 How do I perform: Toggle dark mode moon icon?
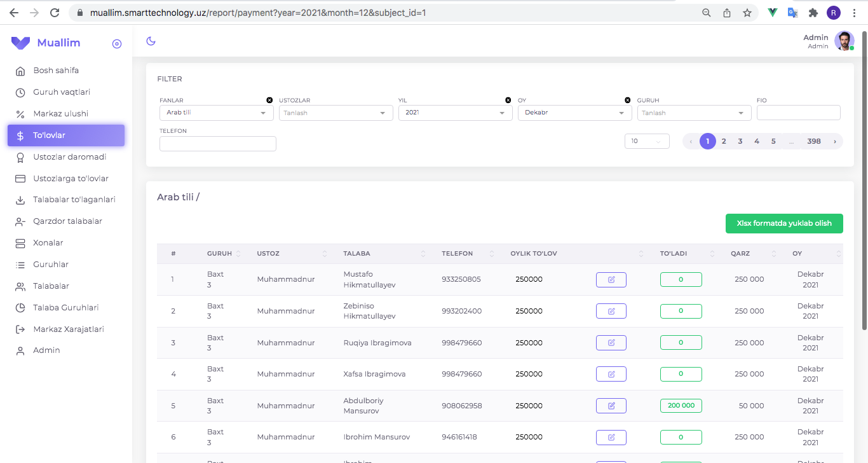pyautogui.click(x=151, y=41)
